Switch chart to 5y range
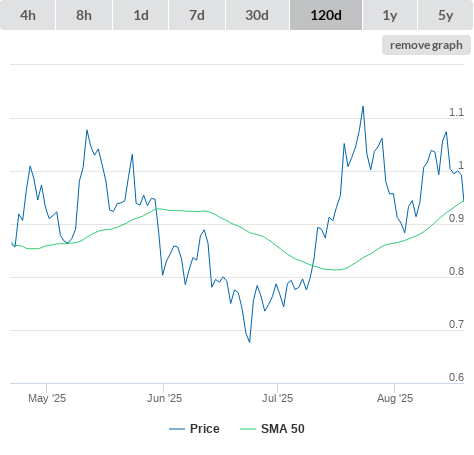The height and width of the screenshot is (455, 474). (446, 15)
